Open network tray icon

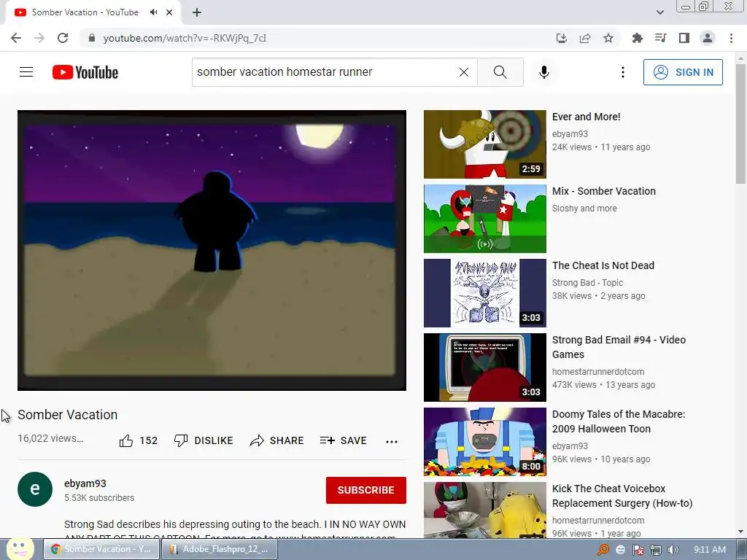click(x=656, y=550)
